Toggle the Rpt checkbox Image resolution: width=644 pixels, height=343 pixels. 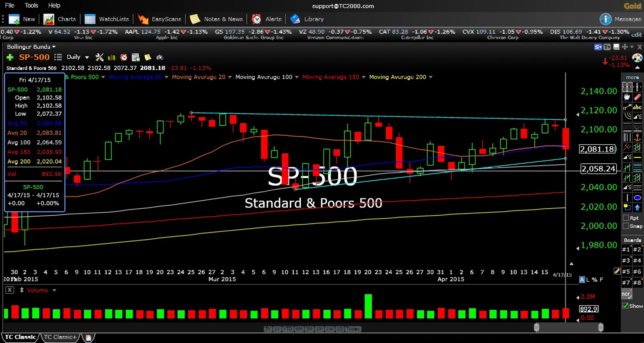[x=626, y=218]
